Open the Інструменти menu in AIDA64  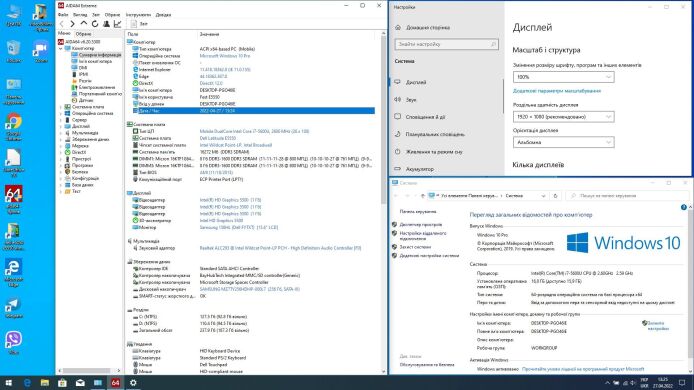pos(139,15)
